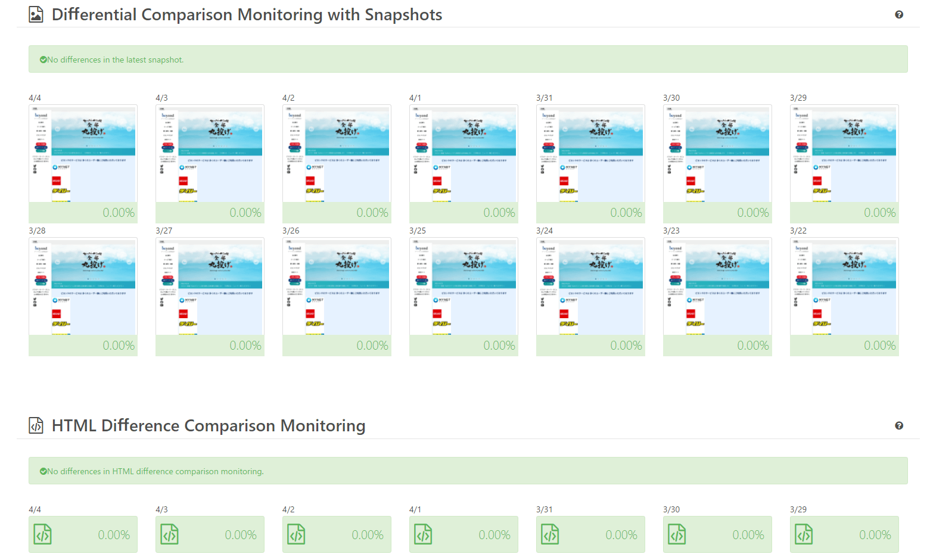Open the 3/29 HTML diff file icon
Viewport: 930px width, 560px height.
(804, 534)
